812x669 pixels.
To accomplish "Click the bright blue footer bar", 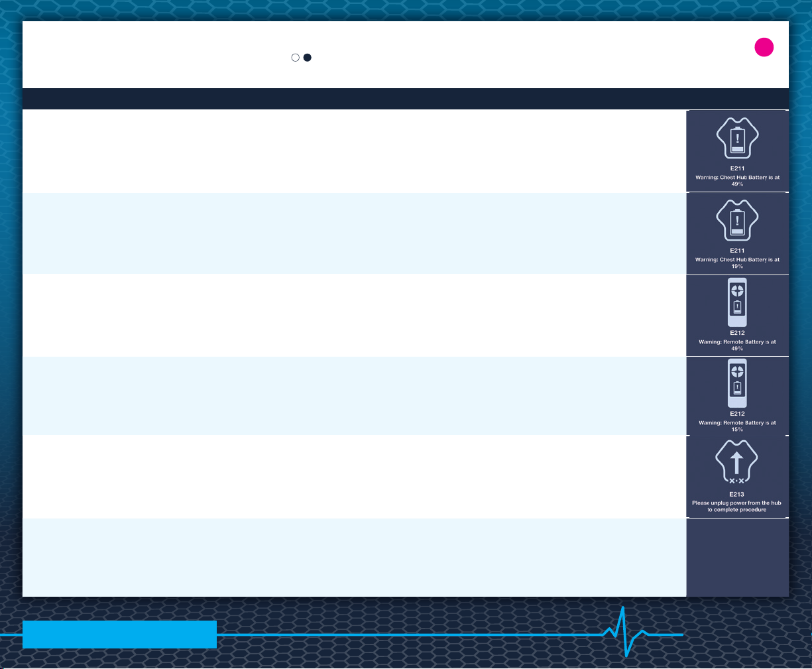I will point(119,635).
